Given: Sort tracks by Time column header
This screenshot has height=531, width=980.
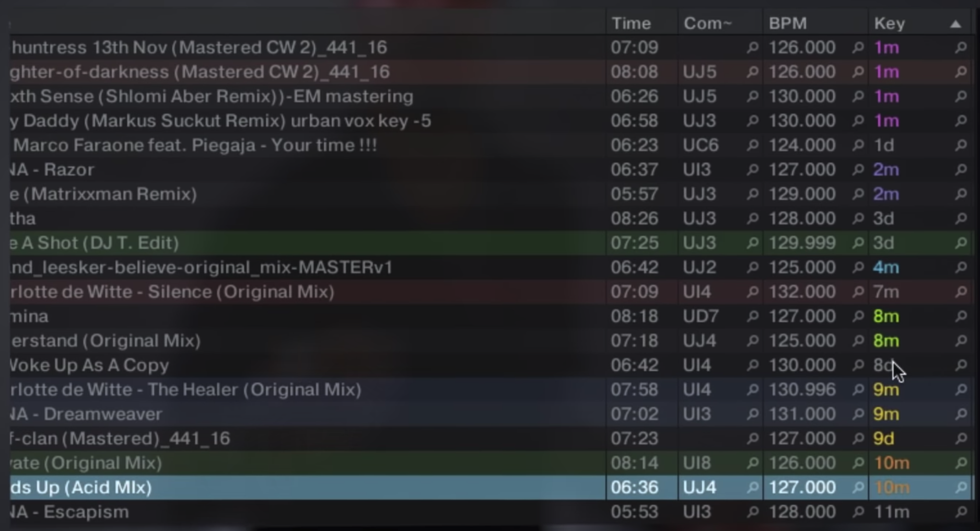Looking at the screenshot, I should [631, 24].
